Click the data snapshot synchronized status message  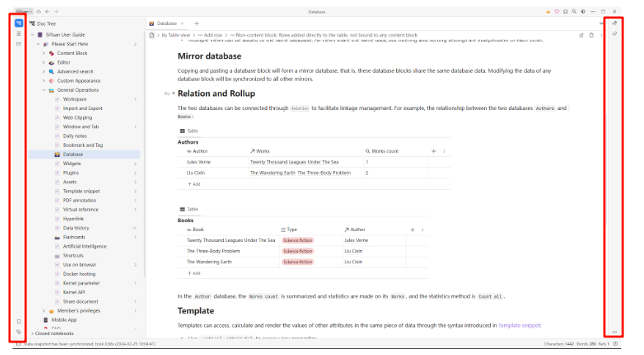tap(89, 344)
